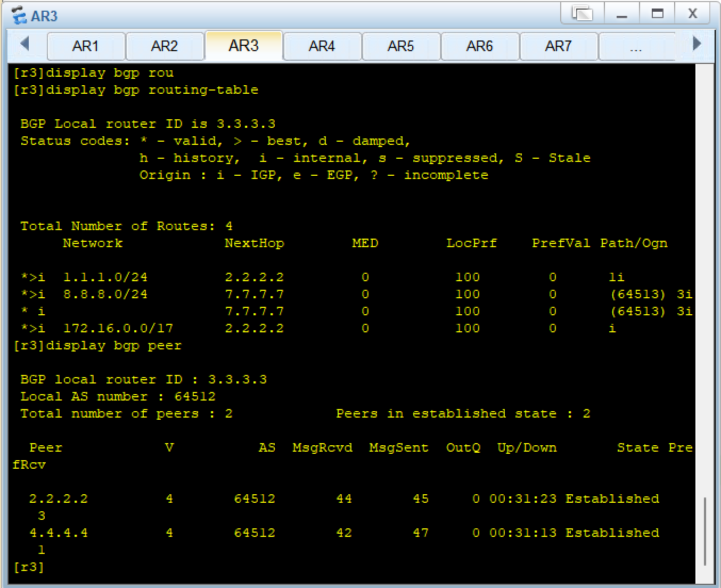
Task: Click the 'display bgp peer' command line
Action: [x=97, y=345]
